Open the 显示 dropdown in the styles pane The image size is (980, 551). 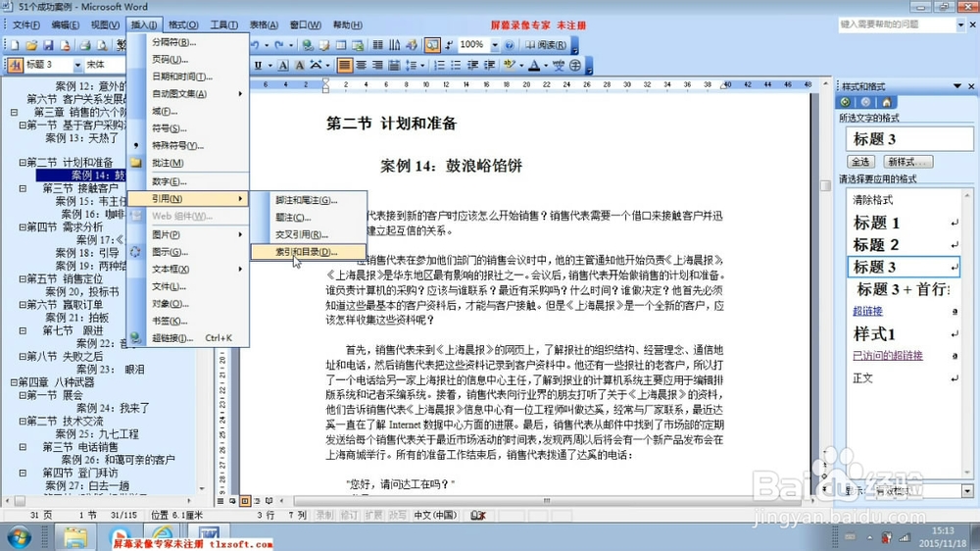point(967,491)
